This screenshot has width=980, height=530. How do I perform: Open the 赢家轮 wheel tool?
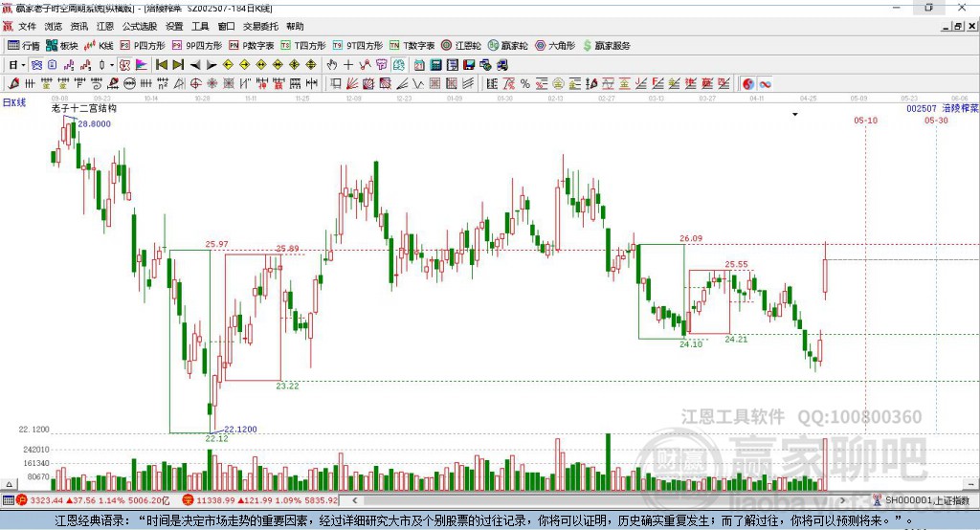[508, 46]
